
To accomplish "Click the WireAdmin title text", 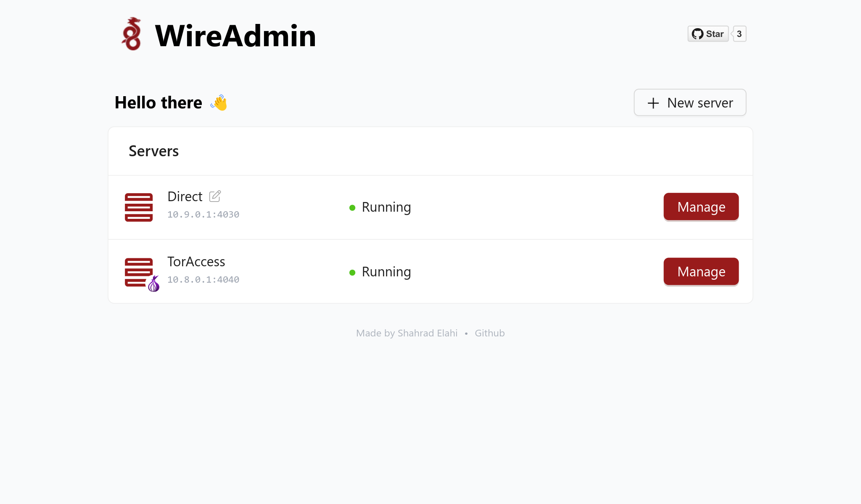I will [235, 36].
